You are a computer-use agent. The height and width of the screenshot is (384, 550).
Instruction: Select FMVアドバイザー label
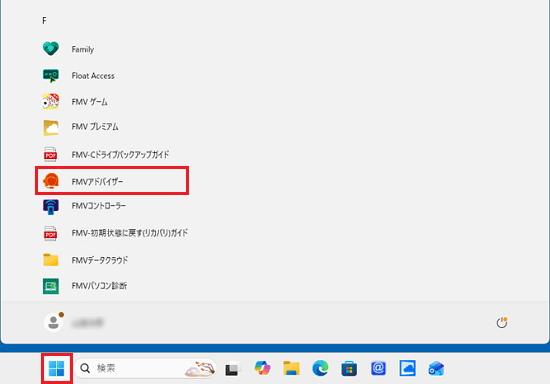click(98, 182)
